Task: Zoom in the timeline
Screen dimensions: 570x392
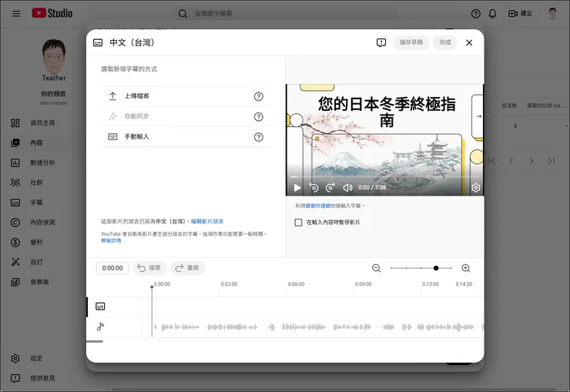Action: pos(466,268)
